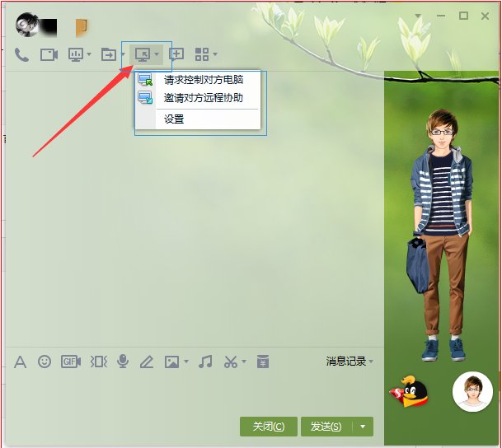502x448 pixels.
Task: Minimize the chat window
Action: [x=441, y=16]
